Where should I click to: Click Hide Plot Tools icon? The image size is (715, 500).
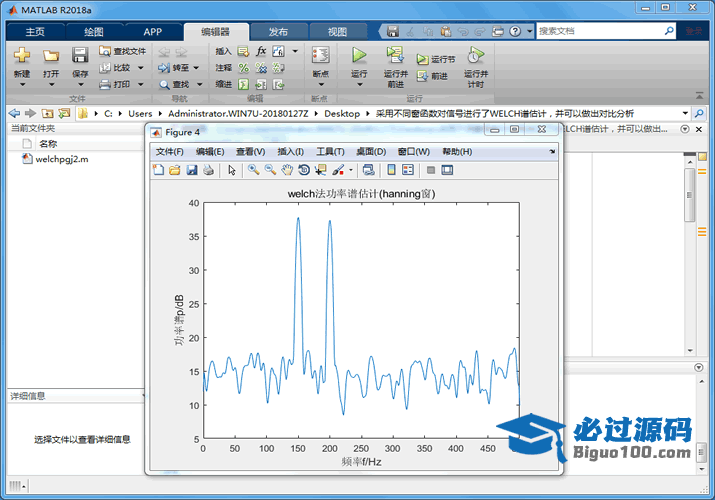pos(431,170)
